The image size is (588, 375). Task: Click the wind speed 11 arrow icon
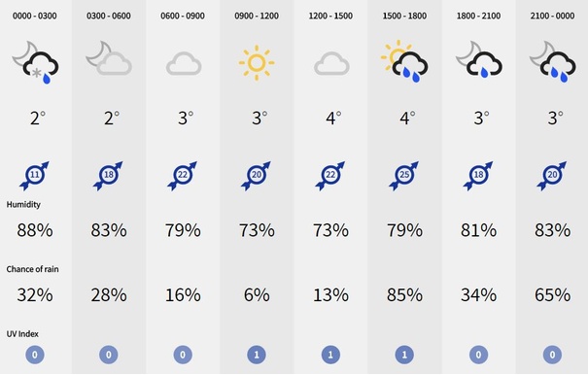point(34,176)
